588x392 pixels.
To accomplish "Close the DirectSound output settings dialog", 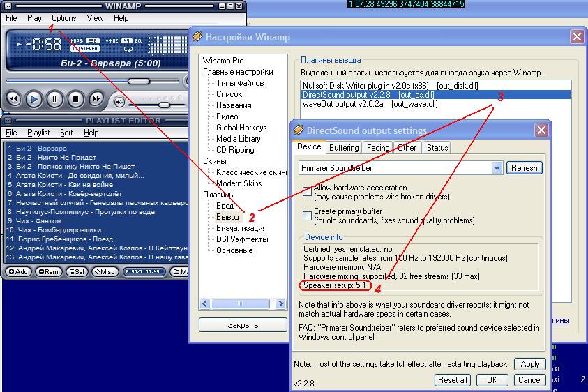I will coord(541,130).
